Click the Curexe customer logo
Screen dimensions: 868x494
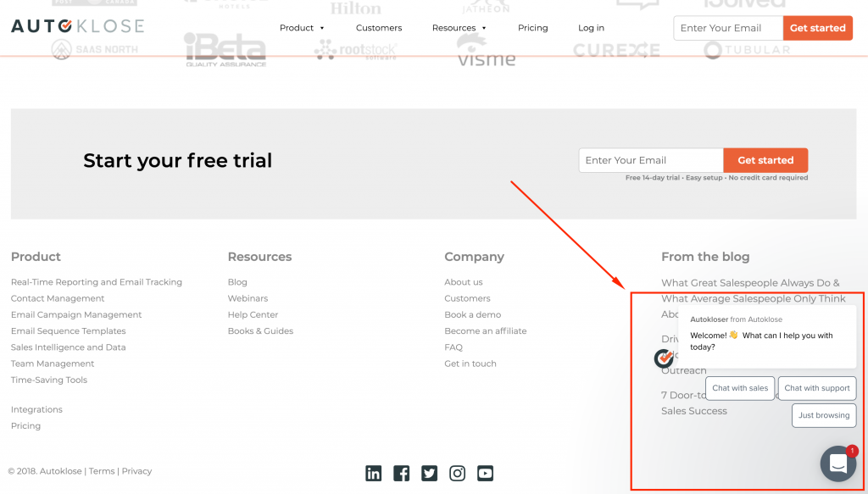(x=616, y=50)
